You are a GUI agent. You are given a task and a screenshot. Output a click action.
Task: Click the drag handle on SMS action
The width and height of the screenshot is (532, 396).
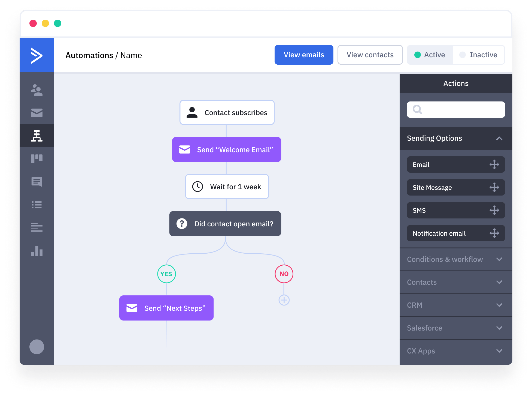(x=494, y=210)
